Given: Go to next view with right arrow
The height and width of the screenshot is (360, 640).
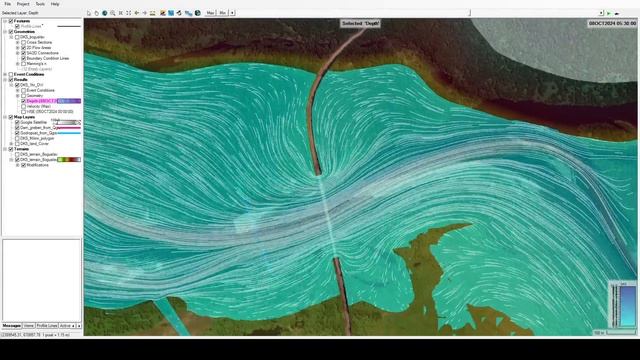Looking at the screenshot, I should (x=144, y=13).
